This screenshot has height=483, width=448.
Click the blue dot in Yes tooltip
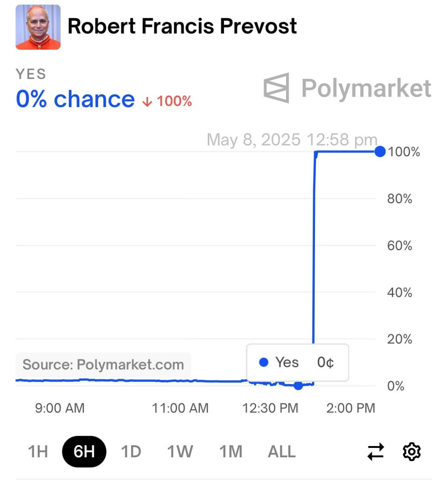[264, 362]
